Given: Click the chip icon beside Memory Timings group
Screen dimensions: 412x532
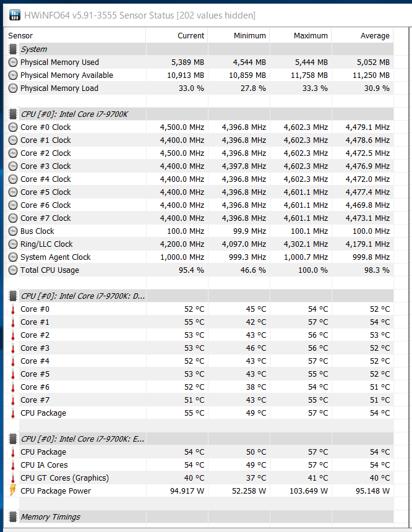Looking at the screenshot, I should [x=13, y=517].
